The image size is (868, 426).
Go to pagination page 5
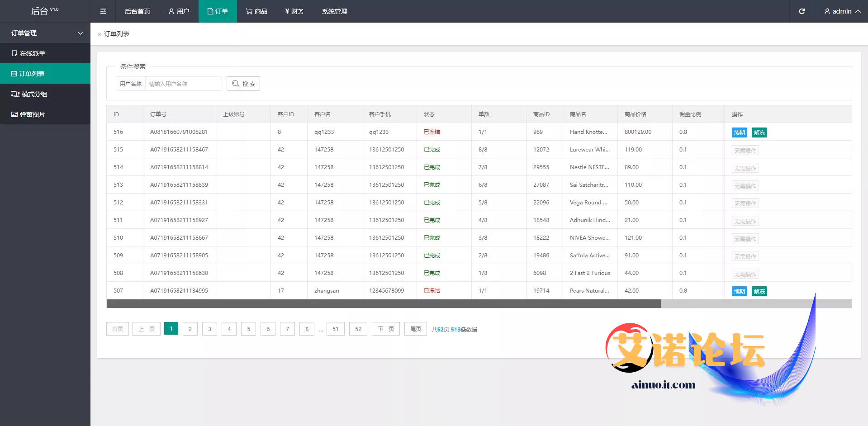[248, 329]
